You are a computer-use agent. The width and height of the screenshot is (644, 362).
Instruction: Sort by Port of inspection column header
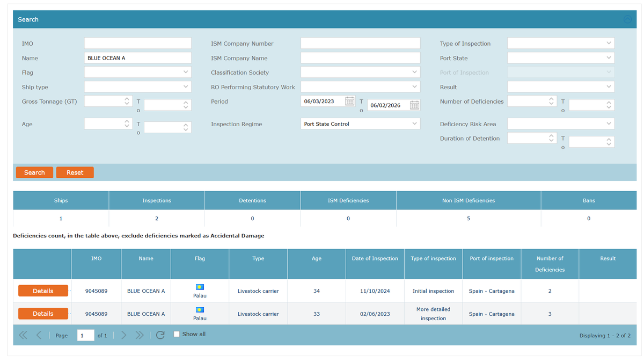[x=492, y=264]
